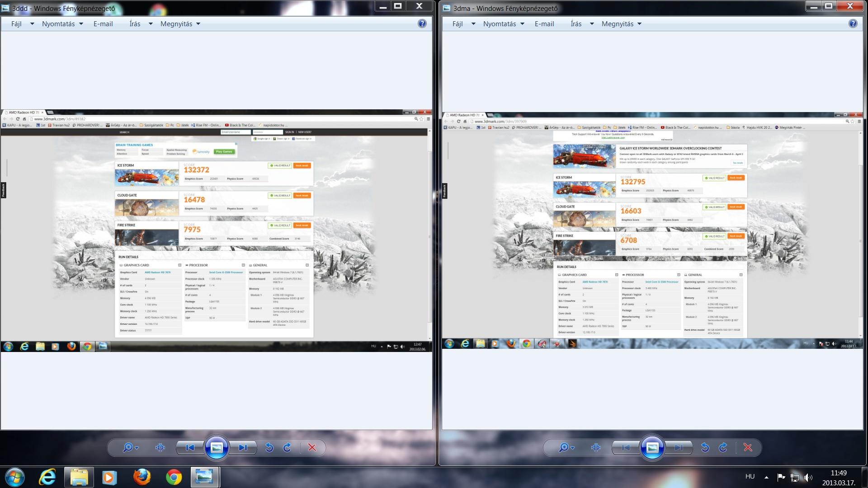
Task: Launch Internet Explorer from the taskbar
Action: click(47, 477)
